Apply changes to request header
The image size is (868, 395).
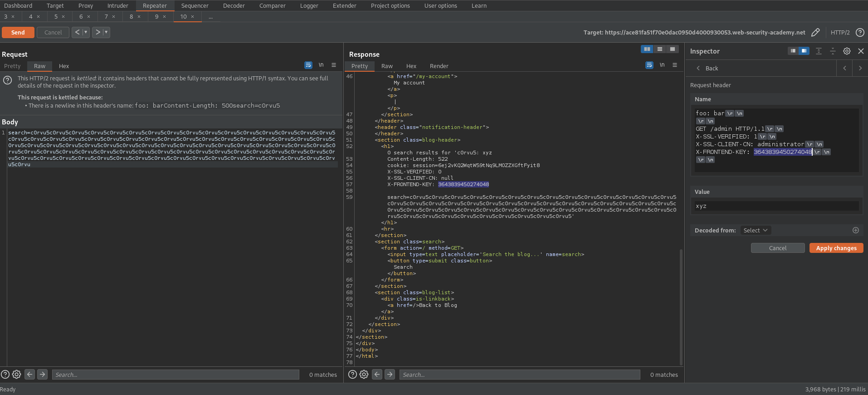(836, 248)
